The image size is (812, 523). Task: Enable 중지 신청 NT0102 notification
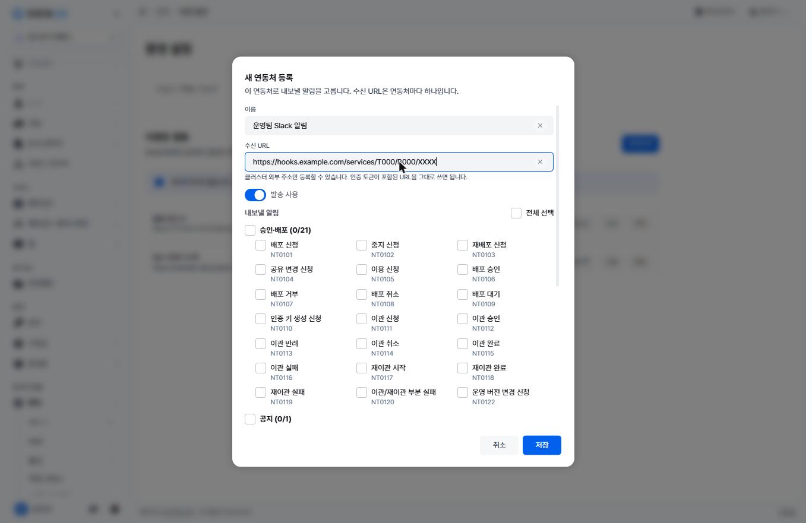[x=362, y=245]
